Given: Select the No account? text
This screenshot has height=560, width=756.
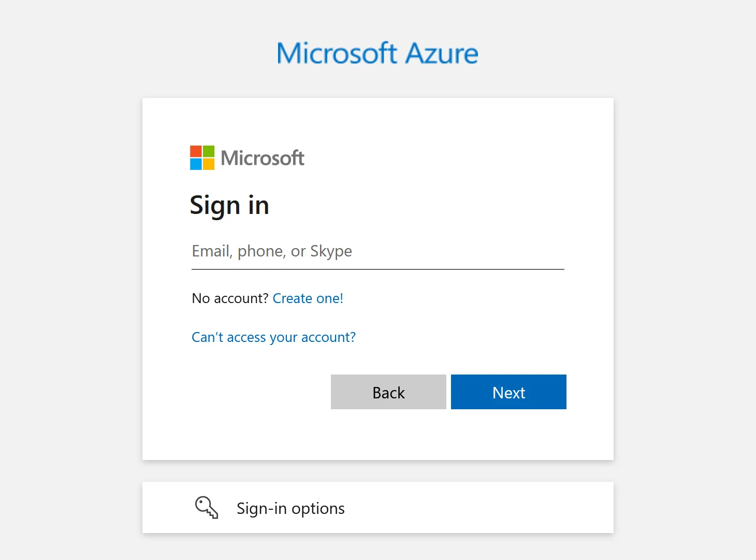Looking at the screenshot, I should pyautogui.click(x=230, y=298).
